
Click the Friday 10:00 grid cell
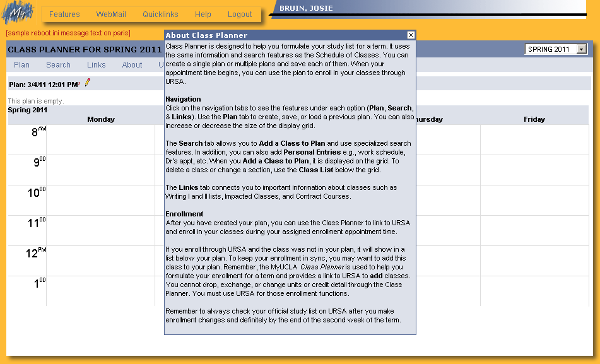(x=534, y=200)
